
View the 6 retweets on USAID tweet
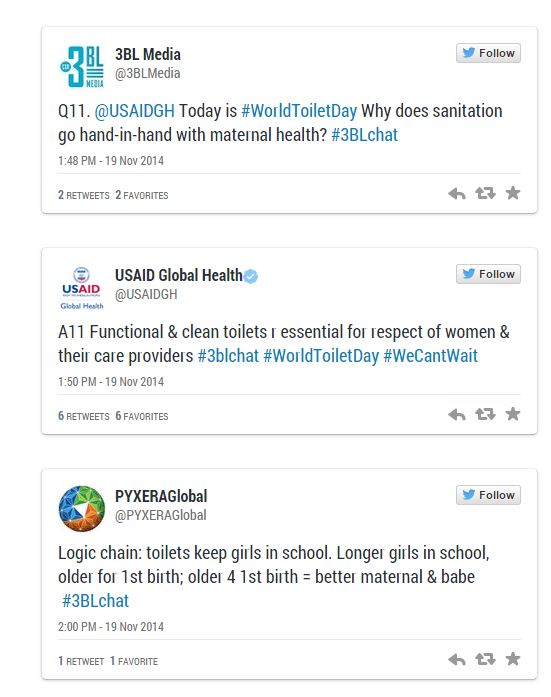84,416
